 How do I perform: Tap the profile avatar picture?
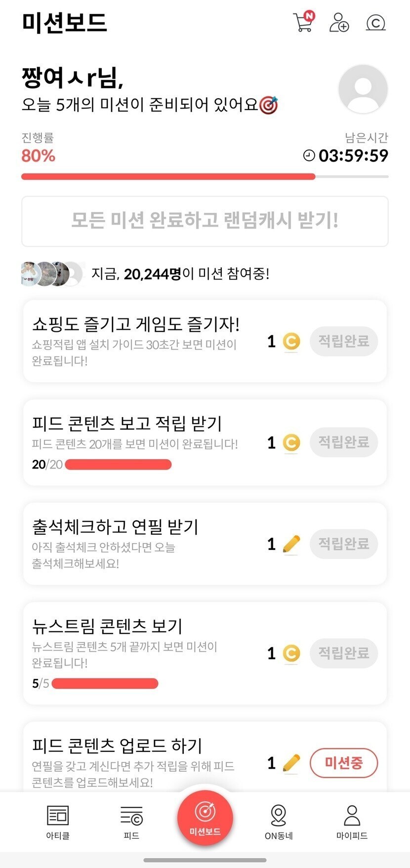tap(363, 89)
